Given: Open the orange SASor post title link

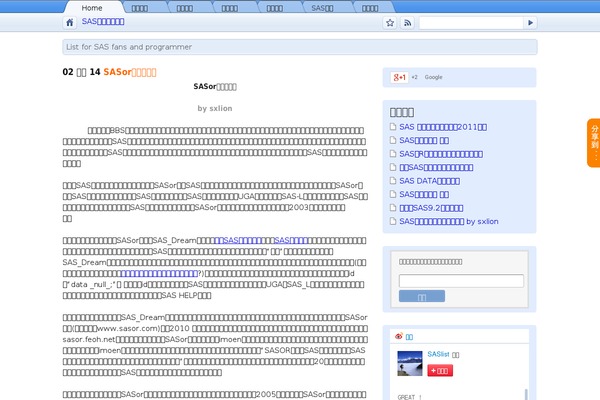Looking at the screenshot, I should (130, 72).
